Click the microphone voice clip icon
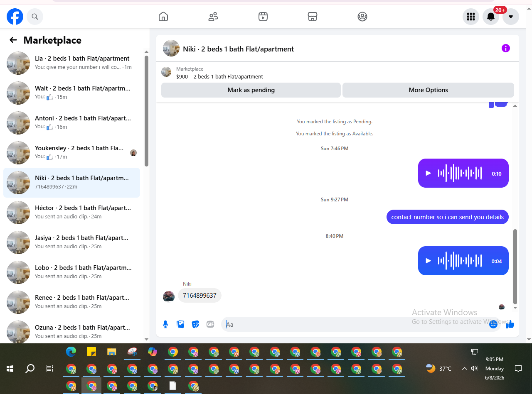Image resolution: width=532 pixels, height=394 pixels. pyautogui.click(x=165, y=324)
